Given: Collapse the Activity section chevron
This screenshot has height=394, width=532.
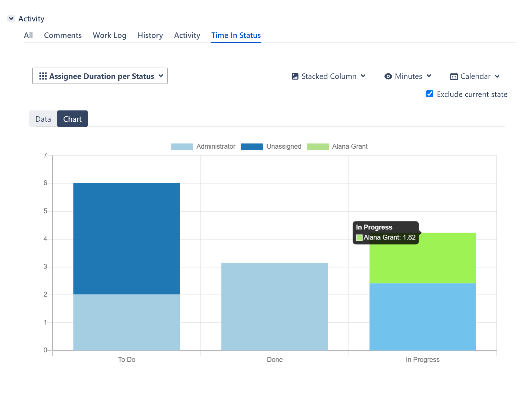Looking at the screenshot, I should 11,19.
